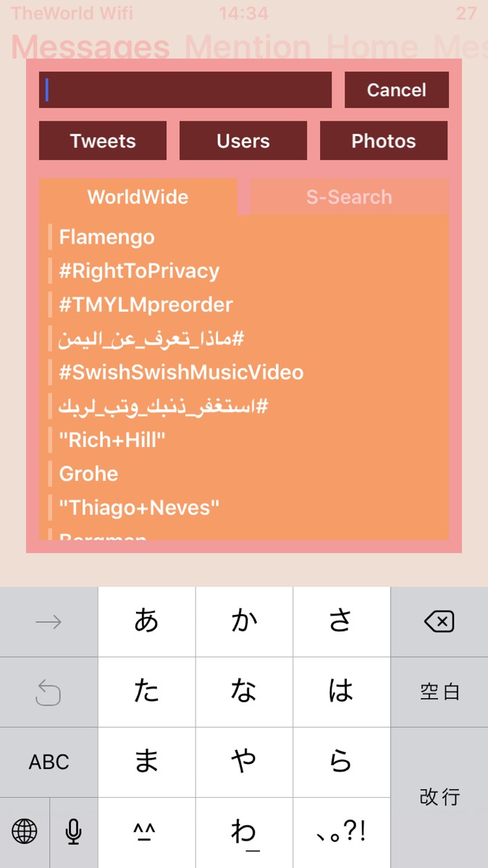Tap the backspace delete key icon
This screenshot has width=488, height=868.
click(x=439, y=621)
